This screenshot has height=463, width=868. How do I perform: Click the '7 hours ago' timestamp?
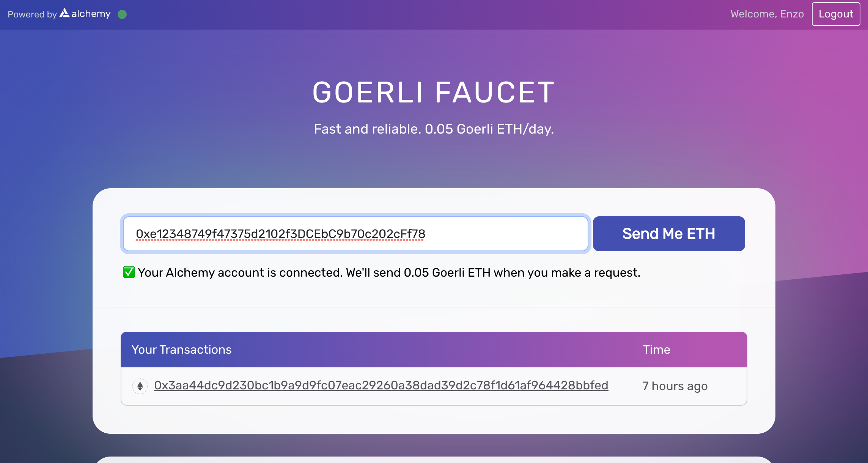click(675, 386)
